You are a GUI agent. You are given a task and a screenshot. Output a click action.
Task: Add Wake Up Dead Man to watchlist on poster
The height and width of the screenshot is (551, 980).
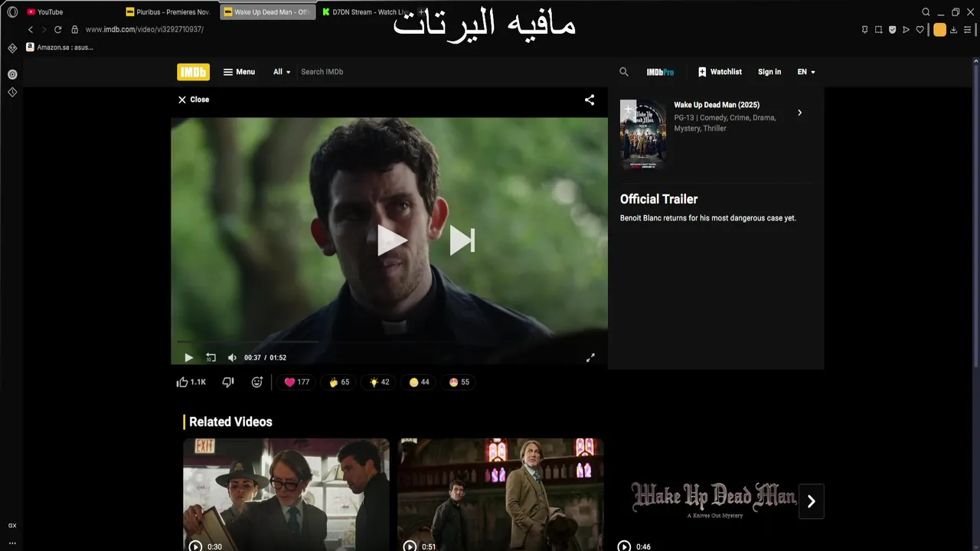click(628, 109)
